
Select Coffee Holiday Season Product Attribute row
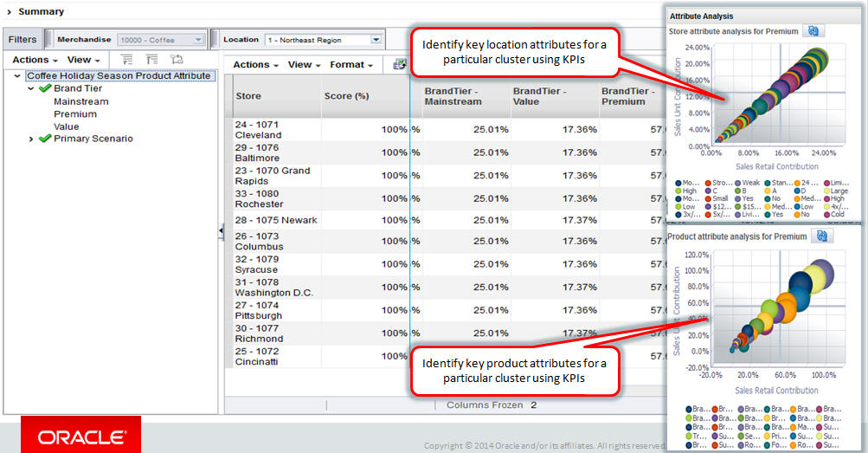pyautogui.click(x=119, y=76)
